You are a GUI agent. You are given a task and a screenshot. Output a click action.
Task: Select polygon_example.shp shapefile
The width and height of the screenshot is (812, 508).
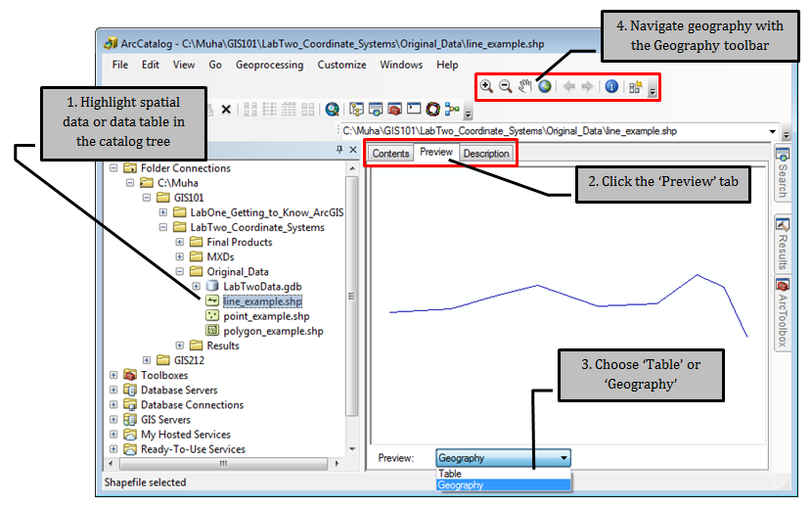click(273, 331)
